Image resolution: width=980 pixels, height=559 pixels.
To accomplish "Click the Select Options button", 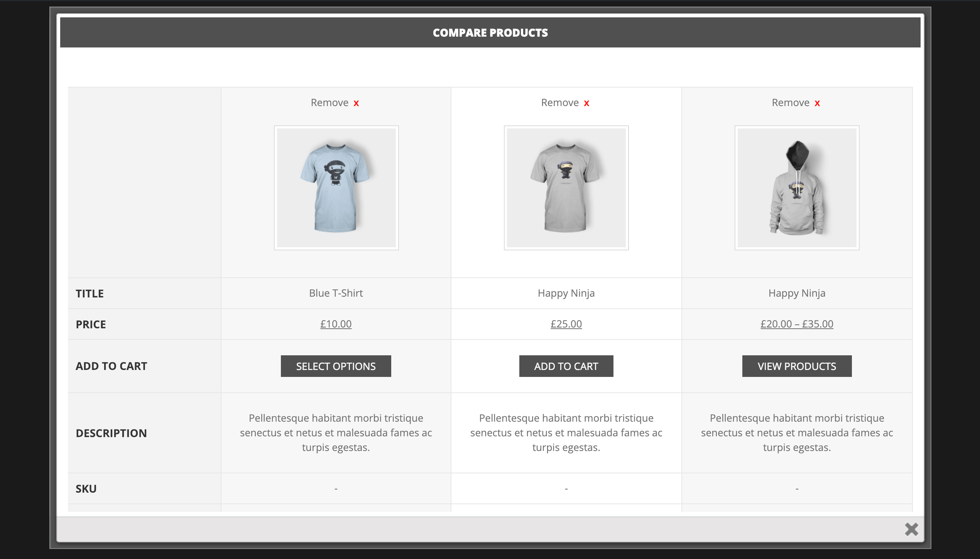I will coord(336,366).
